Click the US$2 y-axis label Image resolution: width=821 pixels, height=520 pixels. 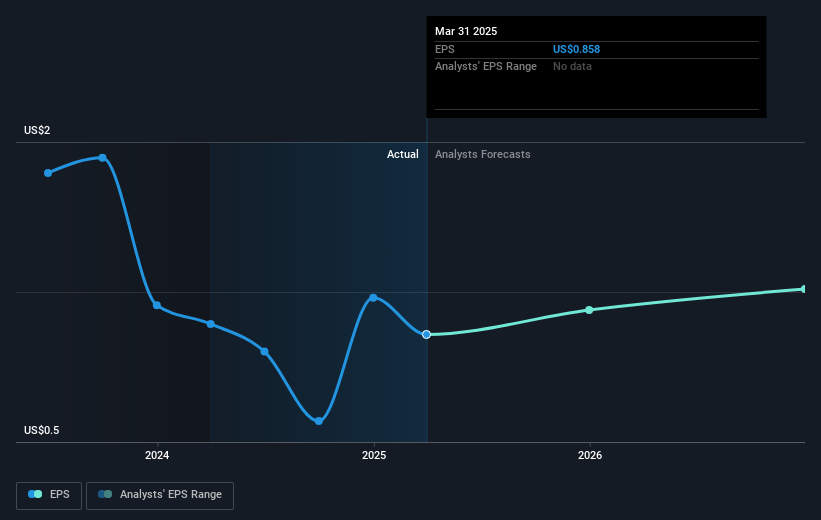point(37,130)
